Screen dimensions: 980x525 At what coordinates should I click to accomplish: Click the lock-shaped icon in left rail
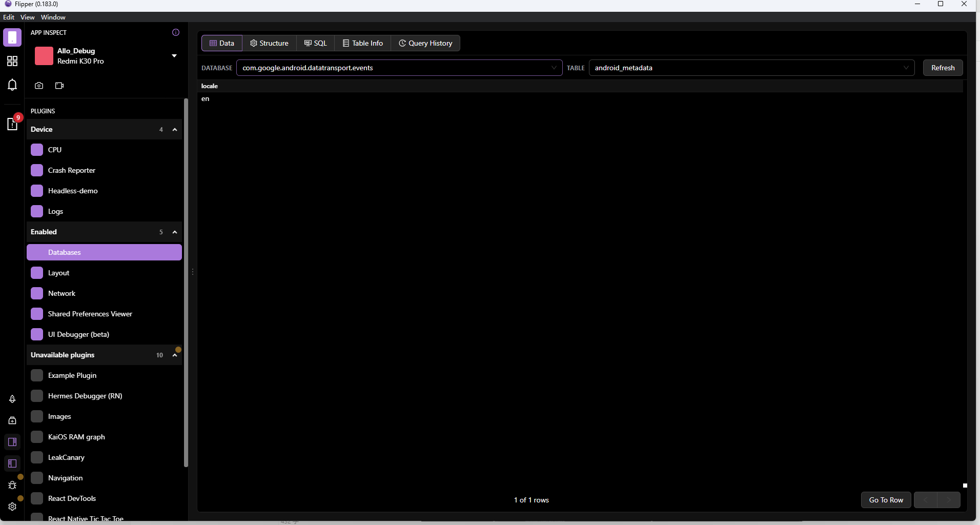click(x=12, y=420)
